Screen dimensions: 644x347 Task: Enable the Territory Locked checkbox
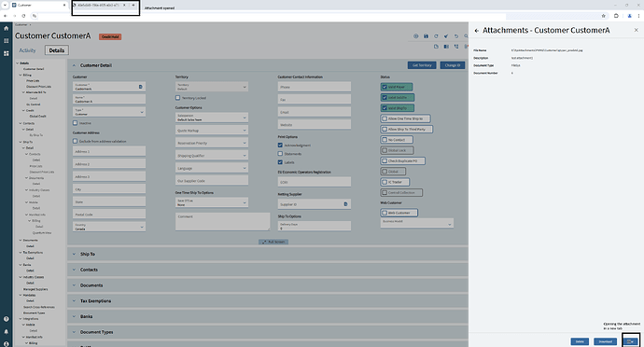coord(178,98)
